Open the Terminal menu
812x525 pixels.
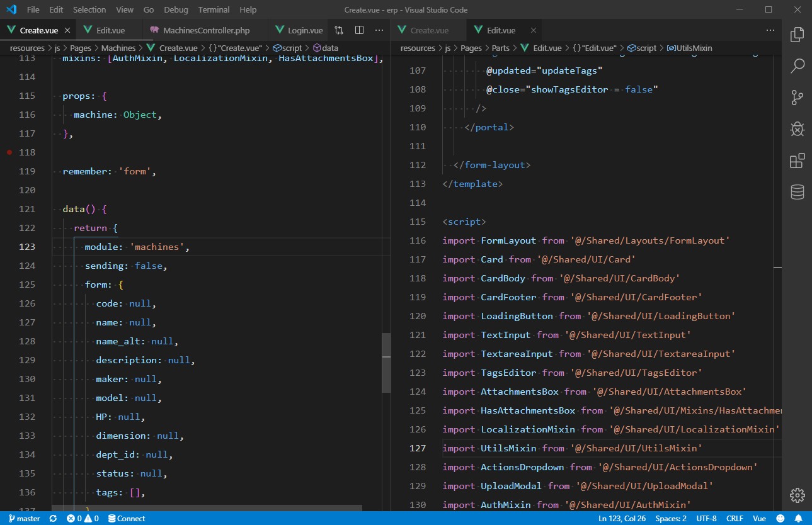(214, 9)
